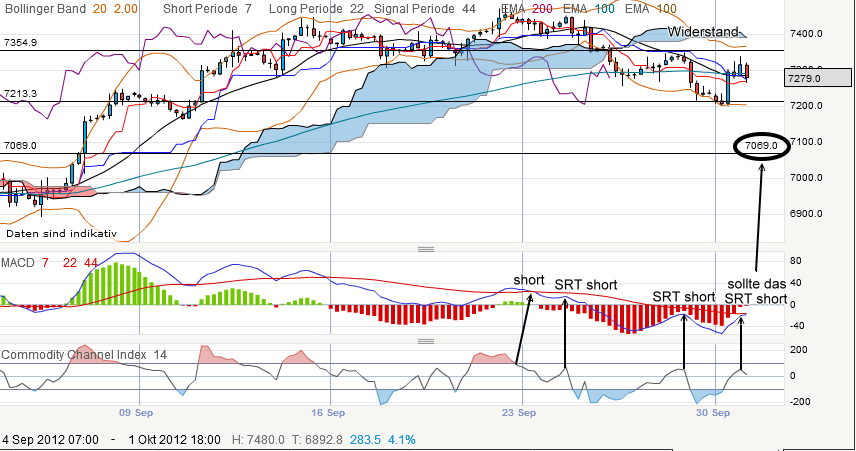Click the 23 Sep date marker

[519, 412]
